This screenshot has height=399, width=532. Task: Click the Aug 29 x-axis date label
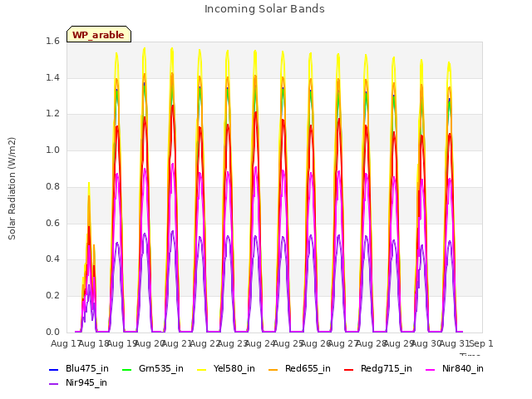399,344
